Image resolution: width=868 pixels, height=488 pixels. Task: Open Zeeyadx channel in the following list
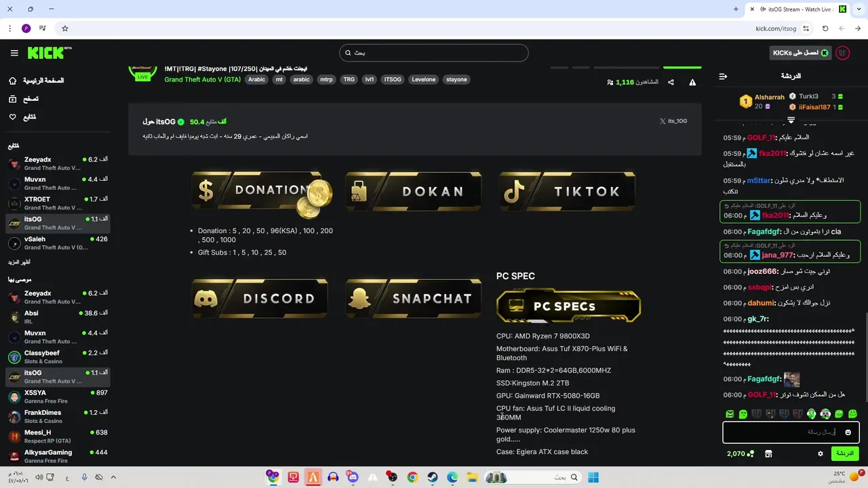pyautogui.click(x=57, y=163)
